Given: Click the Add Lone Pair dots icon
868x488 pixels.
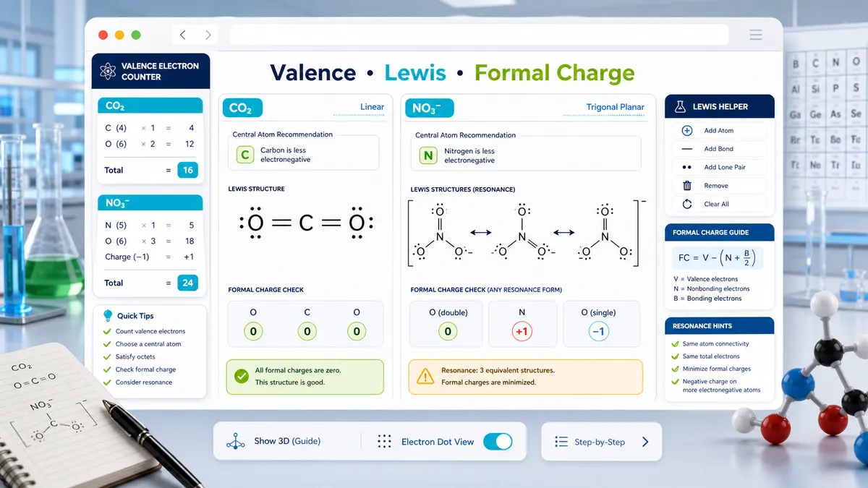Looking at the screenshot, I should 687,167.
